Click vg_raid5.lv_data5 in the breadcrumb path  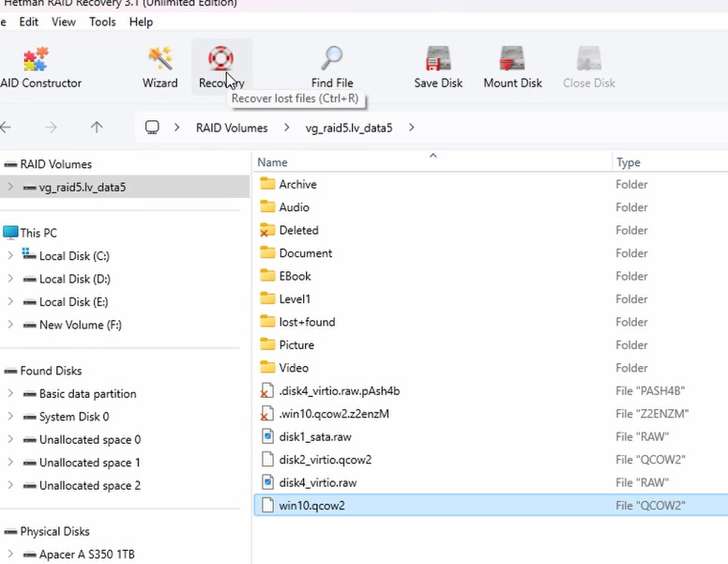coord(349,128)
